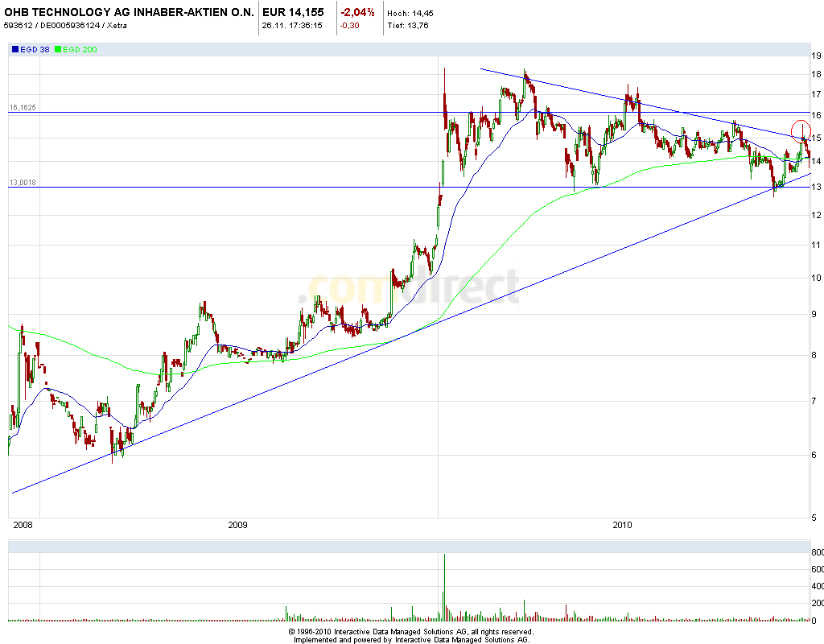This screenshot has height=644, width=824.
Task: Click the 16,1625 resistance line label
Action: (x=22, y=107)
